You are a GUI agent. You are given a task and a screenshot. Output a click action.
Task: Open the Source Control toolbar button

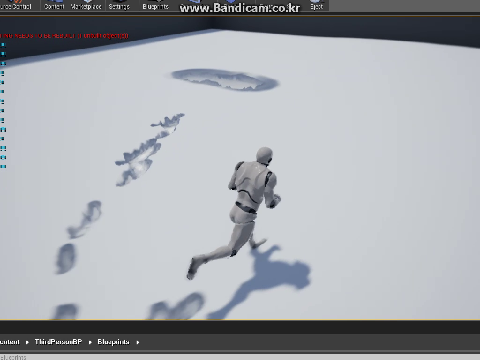18,5
